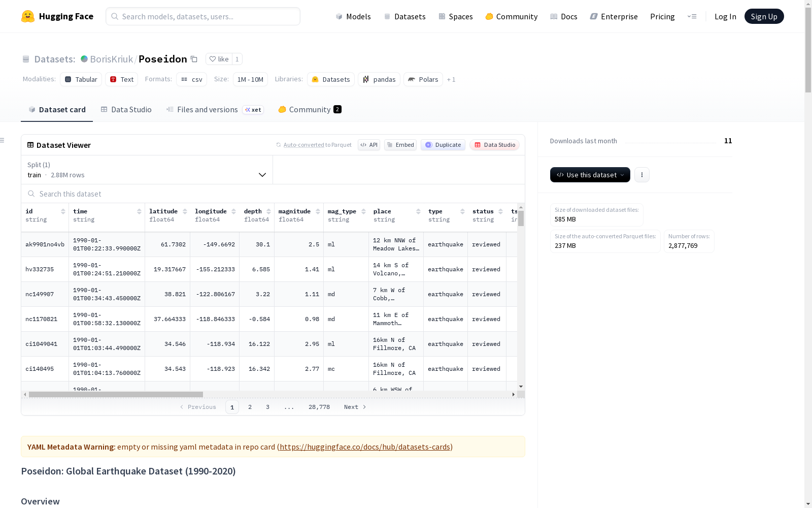The height and width of the screenshot is (508, 812).
Task: Open the Use this dataset dropdown
Action: tap(590, 175)
